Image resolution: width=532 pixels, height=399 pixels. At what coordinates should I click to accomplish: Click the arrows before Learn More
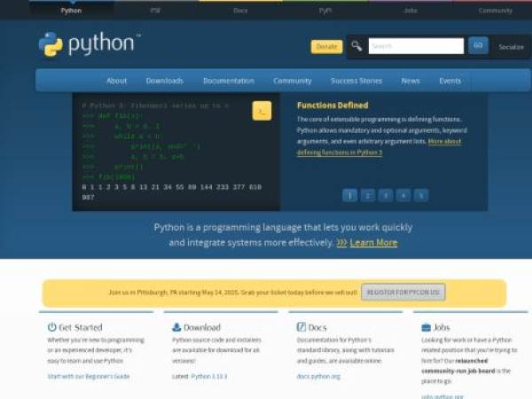341,243
